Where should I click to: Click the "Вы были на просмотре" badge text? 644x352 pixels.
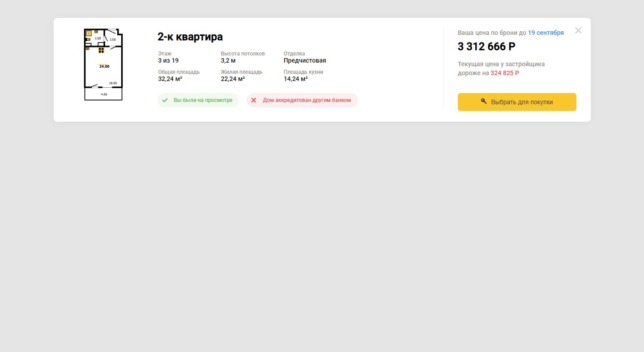tap(203, 100)
